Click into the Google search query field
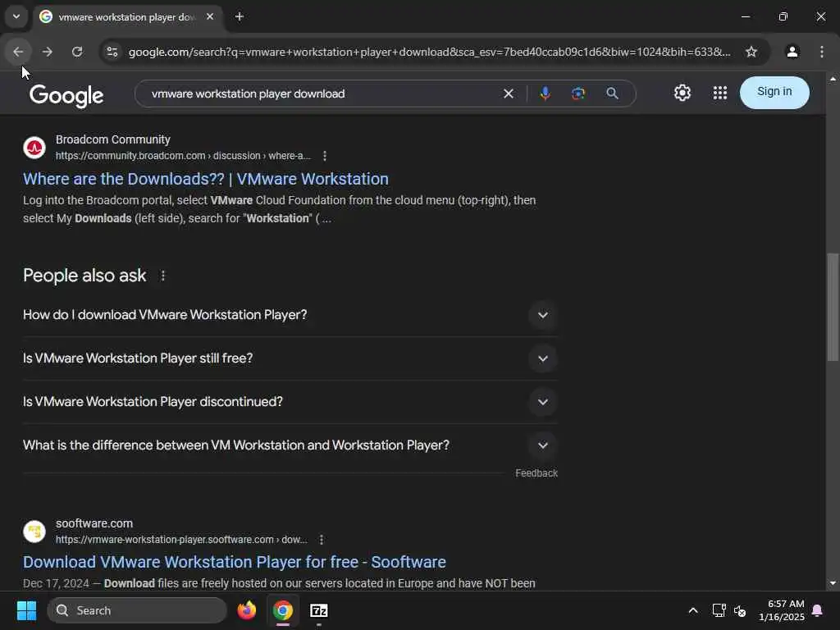Viewport: 840px width, 630px height. click(322, 94)
